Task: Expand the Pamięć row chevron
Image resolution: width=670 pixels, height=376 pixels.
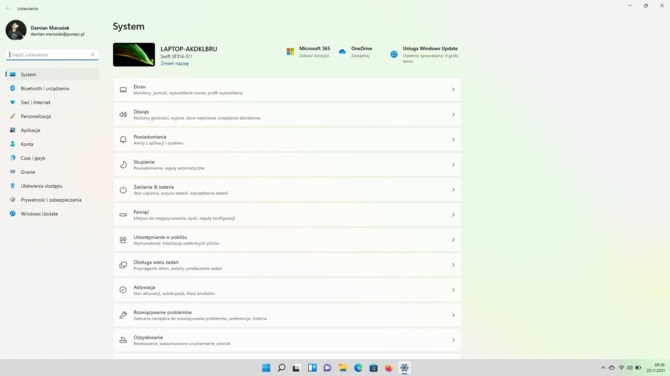Action: click(453, 215)
